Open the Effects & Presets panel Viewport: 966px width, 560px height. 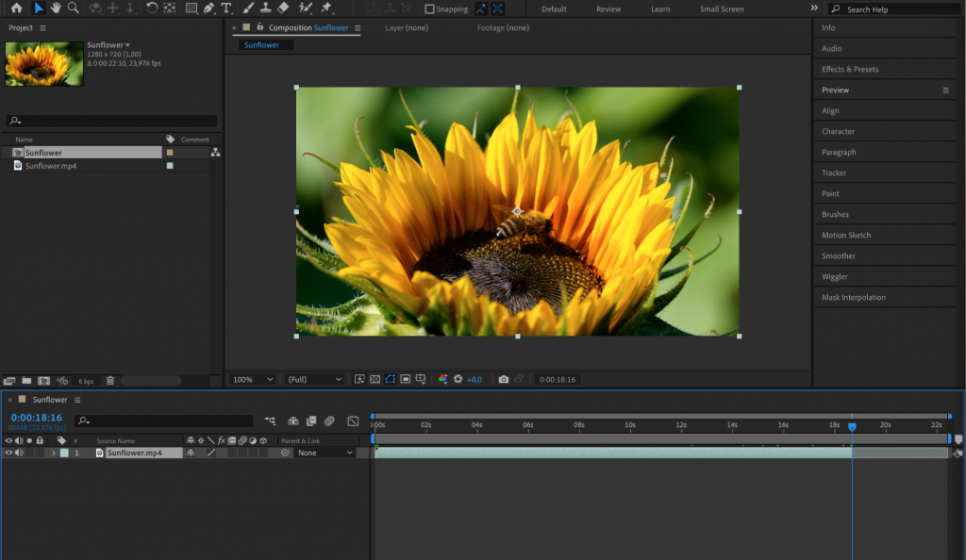885,69
